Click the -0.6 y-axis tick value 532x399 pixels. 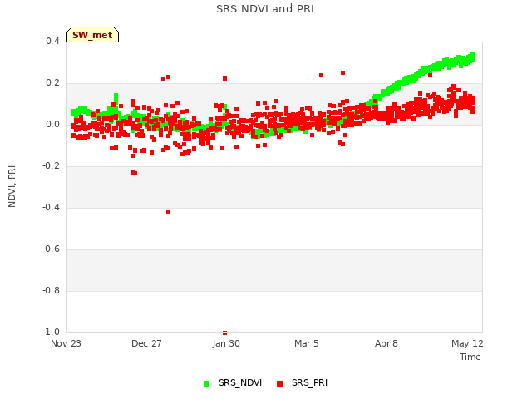(x=51, y=249)
